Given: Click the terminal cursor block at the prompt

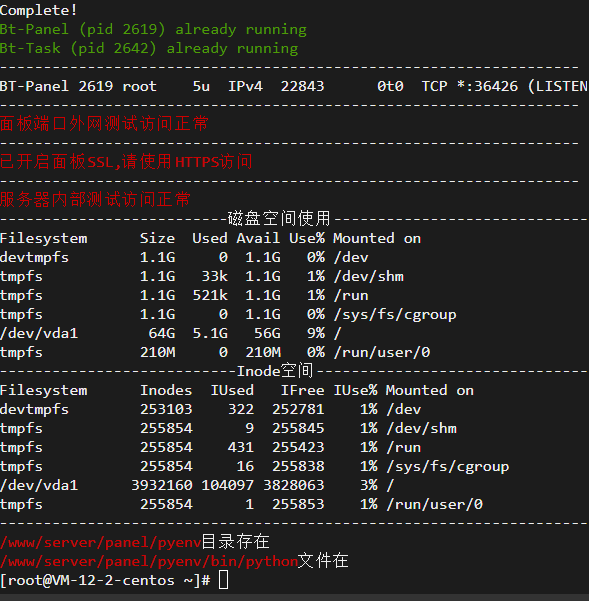Looking at the screenshot, I should [223, 580].
